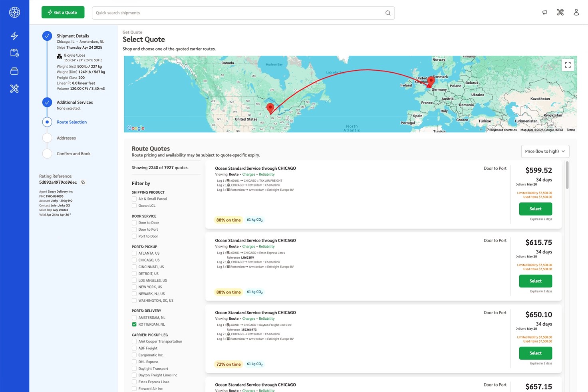Go to the Confirm and Book step

click(x=73, y=154)
